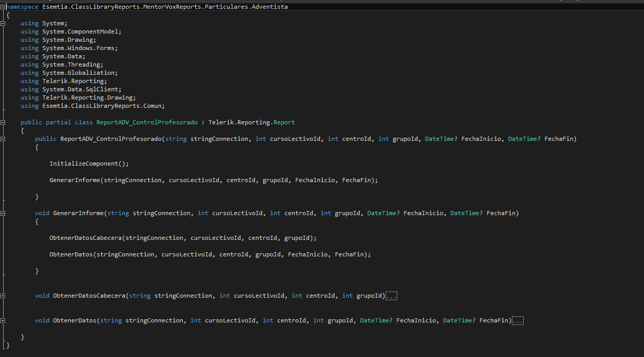The width and height of the screenshot is (644, 357).
Task: Click the line 'using System;'
Action: point(44,23)
